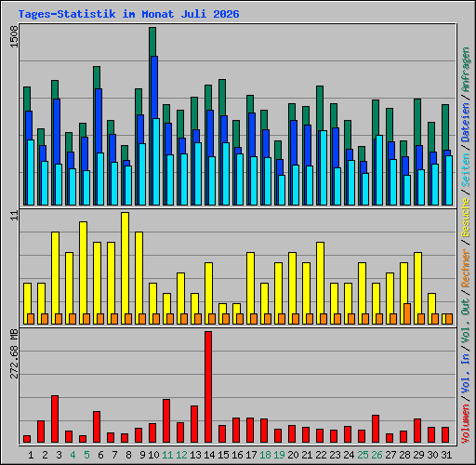This screenshot has width=476, height=465.
Task: Click the orange 'Rechner' legend label
Action: click(x=465, y=268)
